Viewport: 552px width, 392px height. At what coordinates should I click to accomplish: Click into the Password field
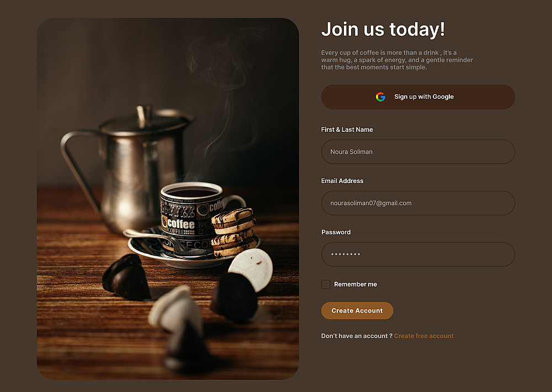coord(418,254)
